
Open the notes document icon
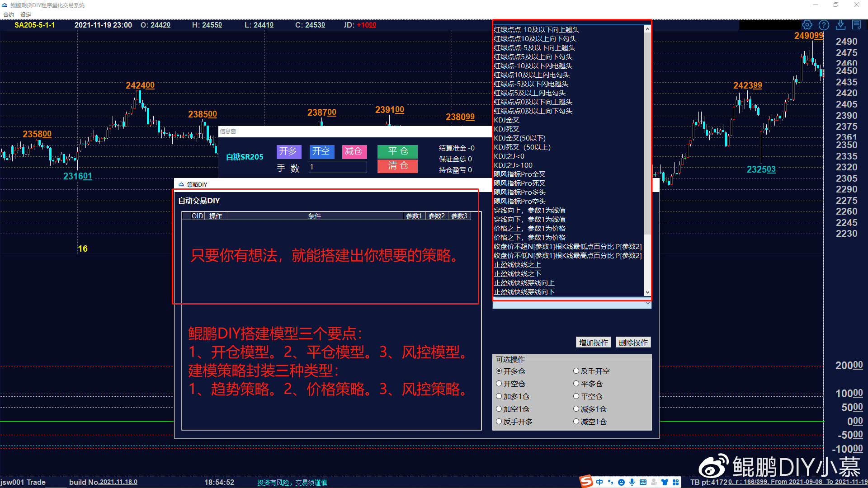click(x=857, y=25)
